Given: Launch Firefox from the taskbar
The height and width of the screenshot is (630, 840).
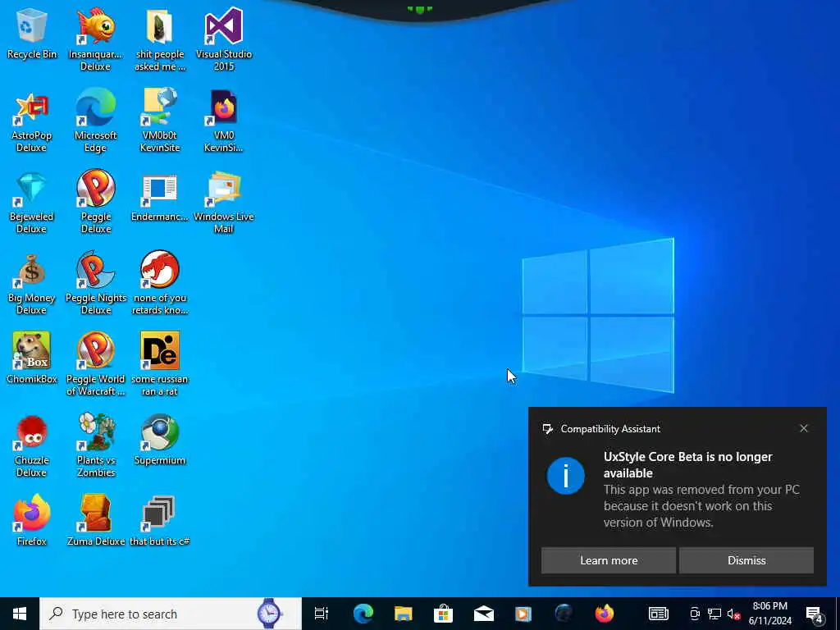Looking at the screenshot, I should (x=605, y=614).
